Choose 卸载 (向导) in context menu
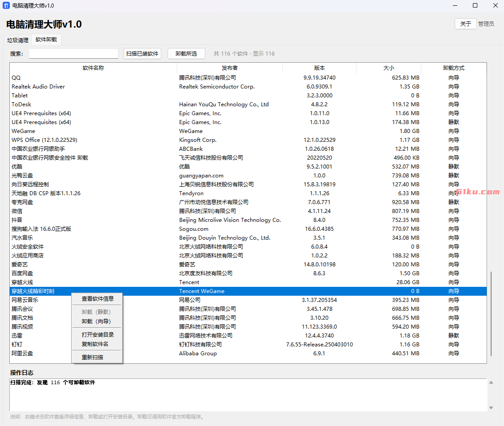 click(x=96, y=321)
